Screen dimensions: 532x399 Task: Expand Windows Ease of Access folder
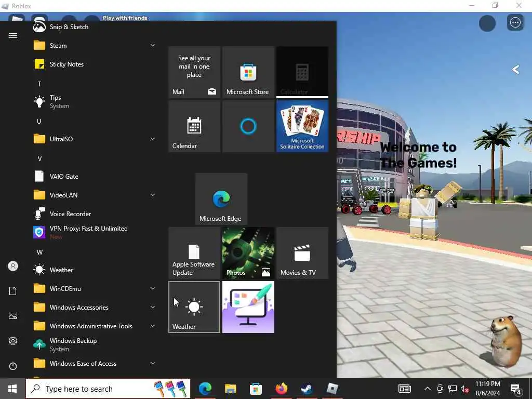click(94, 363)
